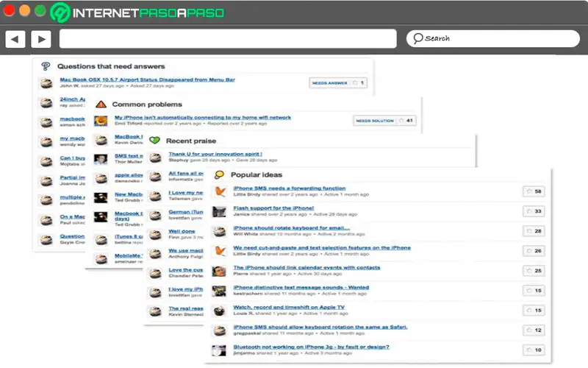
Task: Click John W. avatar in Questions panel
Action: (x=46, y=82)
